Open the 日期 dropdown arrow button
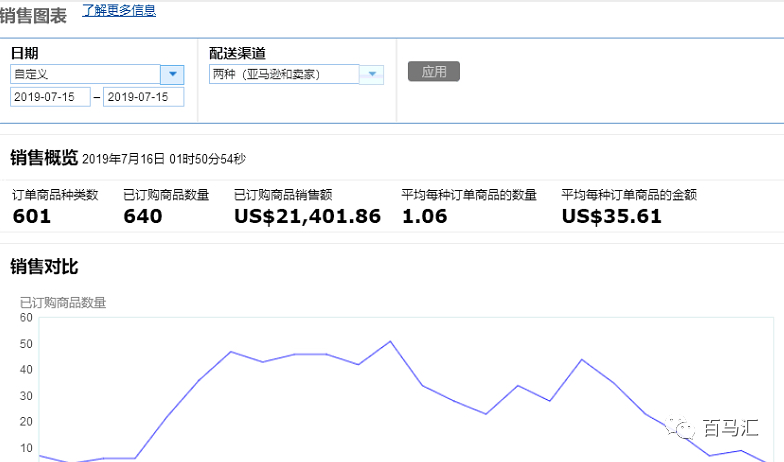Image resolution: width=784 pixels, height=462 pixels. 172,74
